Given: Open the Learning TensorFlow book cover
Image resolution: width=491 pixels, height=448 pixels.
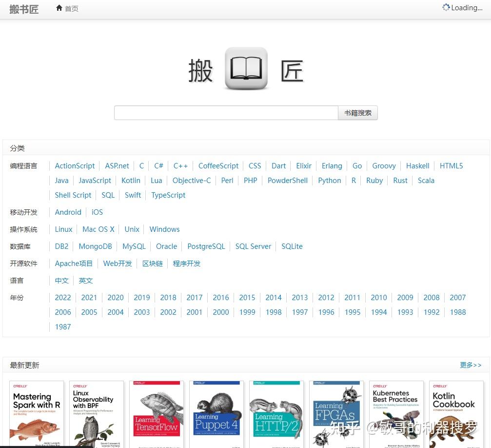Looking at the screenshot, I should coord(157,414).
